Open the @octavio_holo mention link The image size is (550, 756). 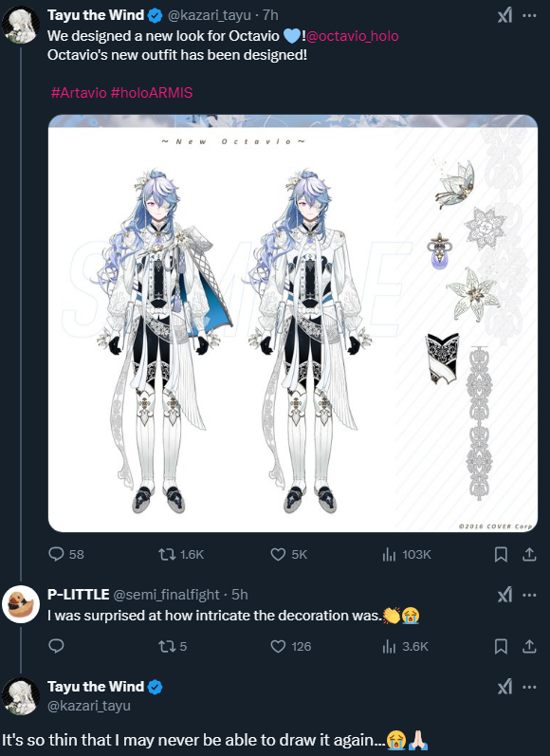[353, 36]
